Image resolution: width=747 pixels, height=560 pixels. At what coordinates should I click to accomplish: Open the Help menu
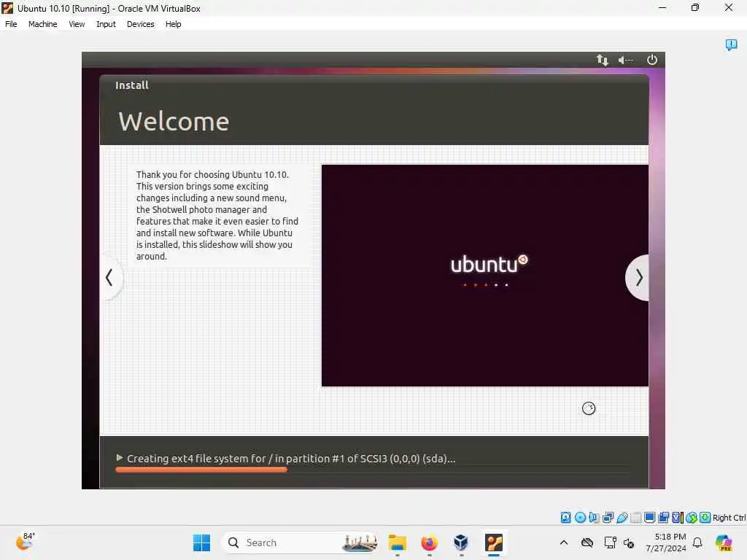coord(174,24)
